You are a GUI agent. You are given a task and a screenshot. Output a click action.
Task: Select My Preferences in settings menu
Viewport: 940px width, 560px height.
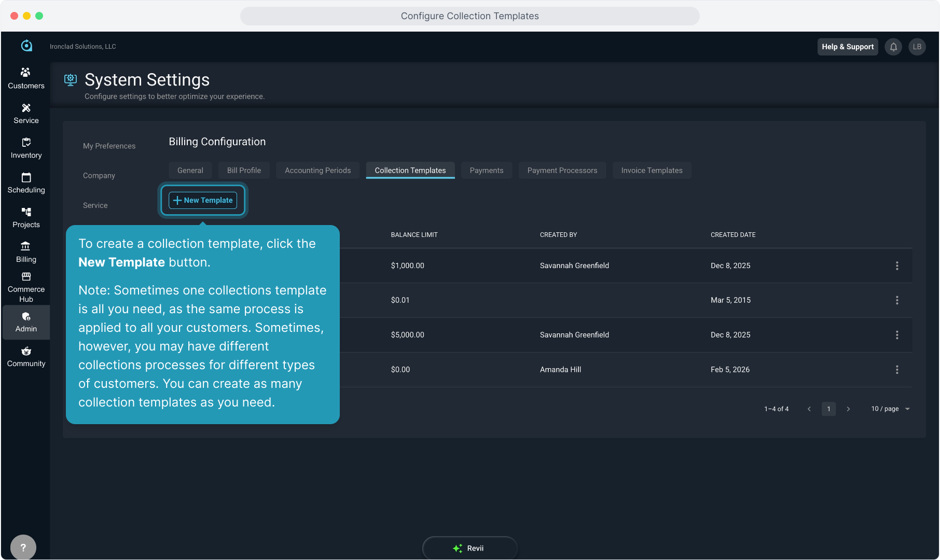click(109, 146)
